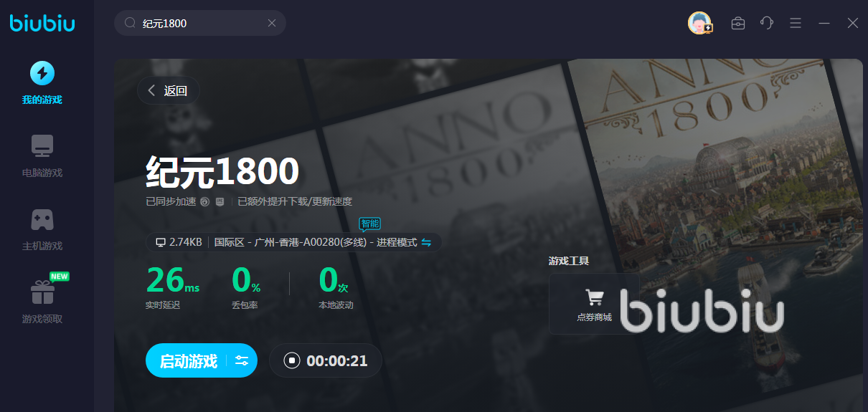The width and height of the screenshot is (868, 412).
Task: Open launch settings sliders icon
Action: (242, 360)
